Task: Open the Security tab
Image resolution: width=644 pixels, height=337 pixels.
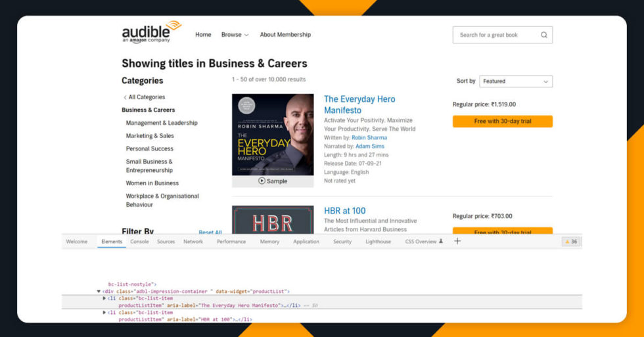Action: click(342, 242)
